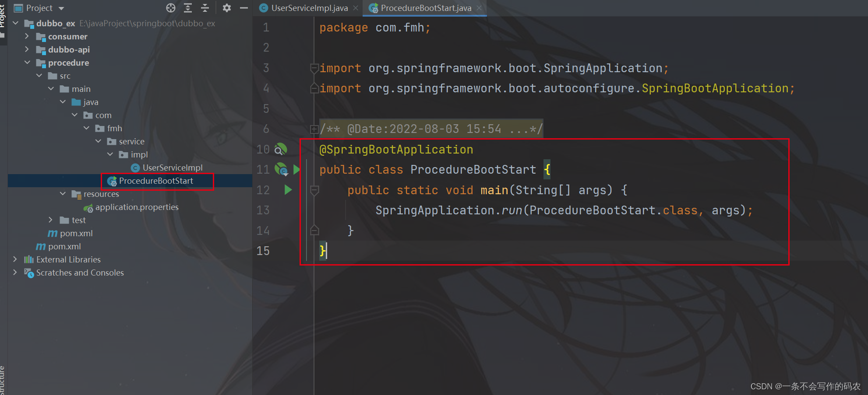Open pom.xml from the project tree
The image size is (868, 395).
[x=75, y=233]
